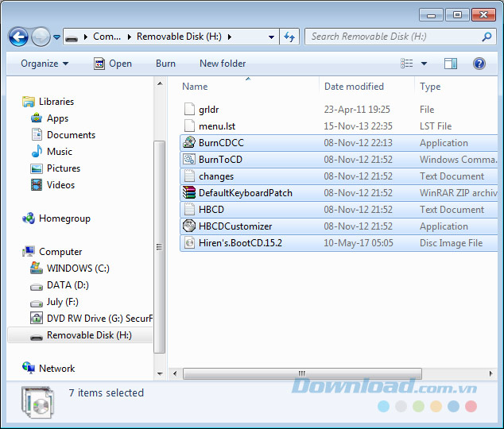
Task: Select the HBCDCustomizer application icon
Action: (x=189, y=226)
